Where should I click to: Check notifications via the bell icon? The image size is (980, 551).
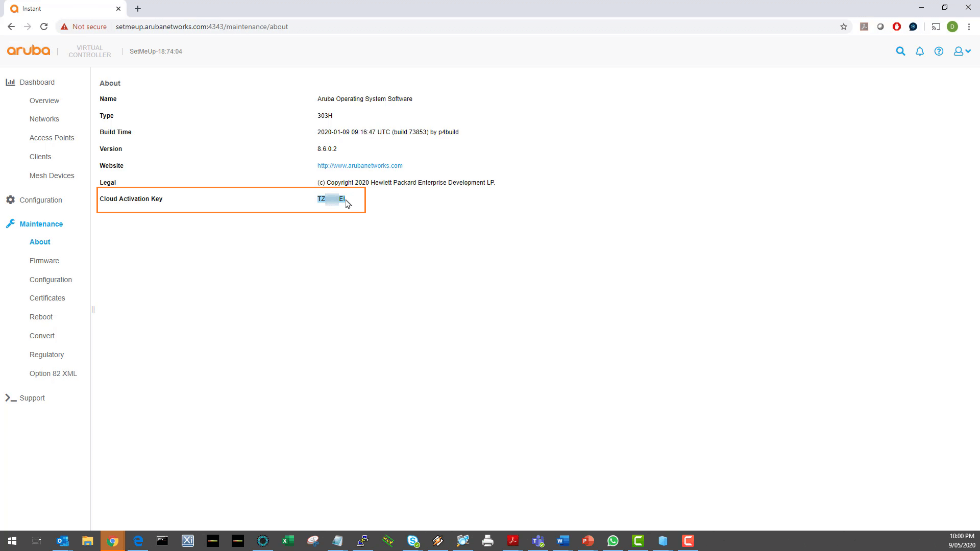click(x=919, y=51)
